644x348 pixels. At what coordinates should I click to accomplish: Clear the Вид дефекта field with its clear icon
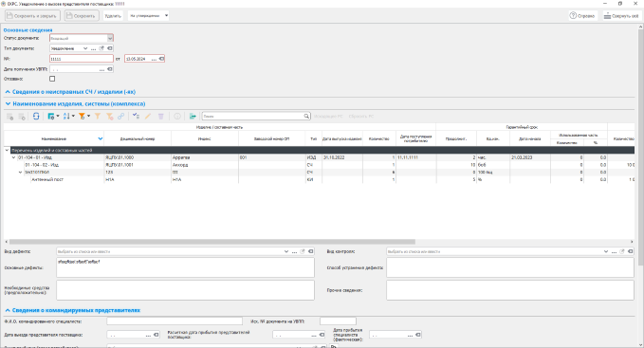311,251
